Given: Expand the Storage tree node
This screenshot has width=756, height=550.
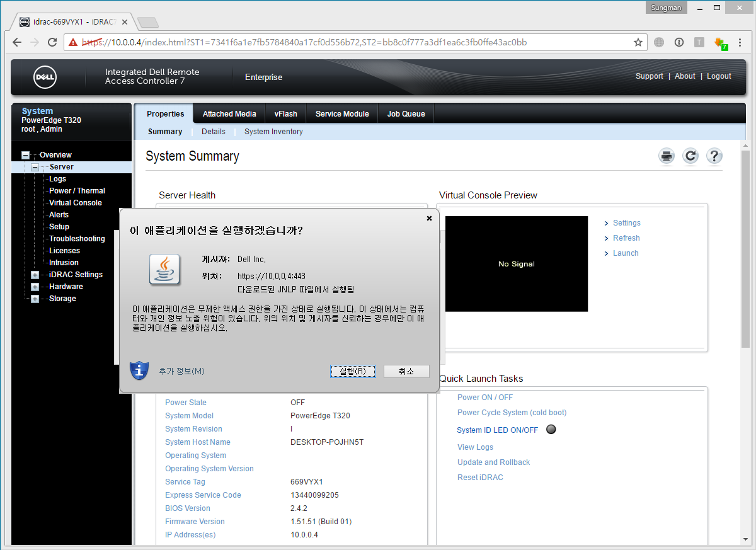Looking at the screenshot, I should click(x=35, y=299).
